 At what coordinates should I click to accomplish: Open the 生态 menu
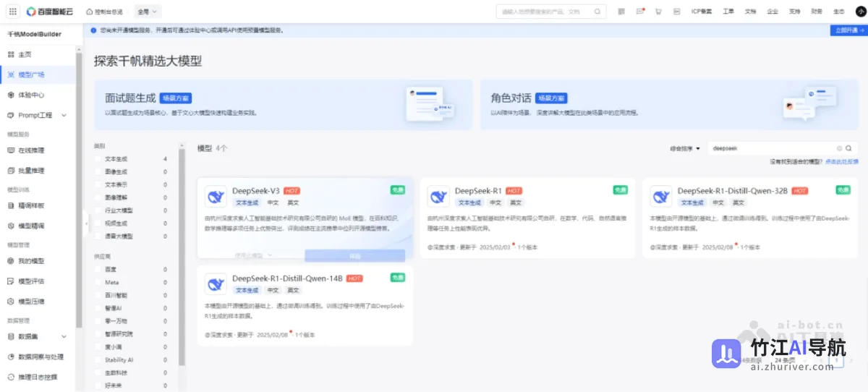838,12
